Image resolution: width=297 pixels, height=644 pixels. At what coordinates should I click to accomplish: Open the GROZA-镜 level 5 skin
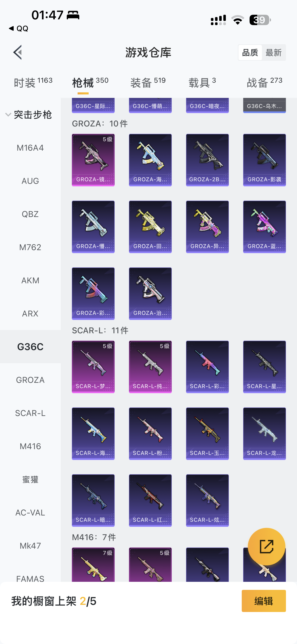tap(93, 160)
